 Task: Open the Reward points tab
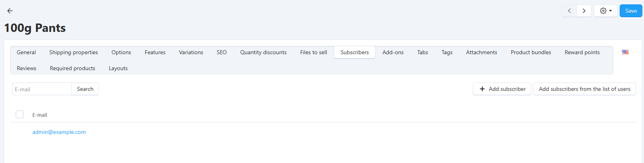pos(582,52)
